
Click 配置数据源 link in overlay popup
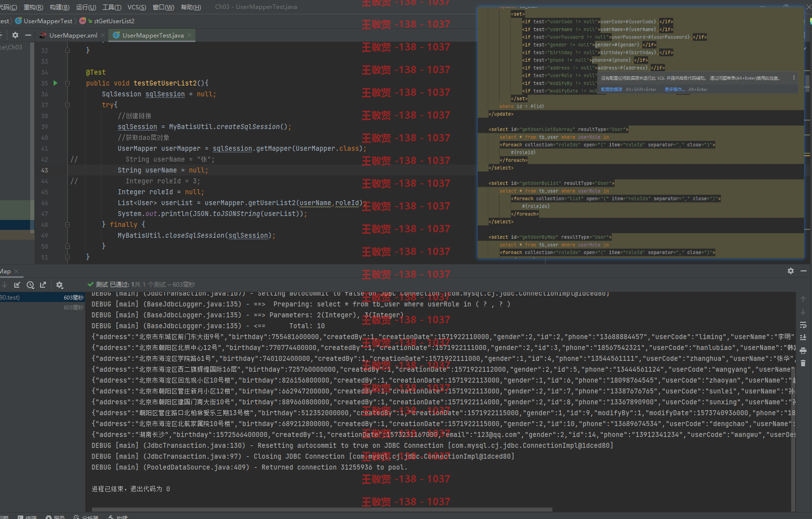tap(611, 89)
